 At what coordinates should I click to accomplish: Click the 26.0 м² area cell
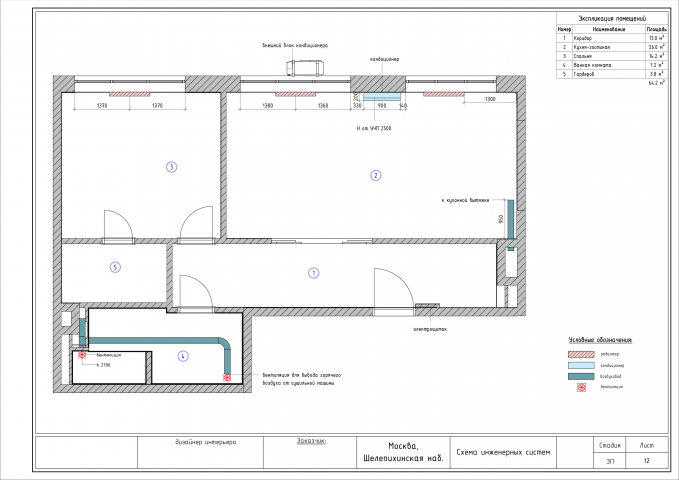(656, 47)
